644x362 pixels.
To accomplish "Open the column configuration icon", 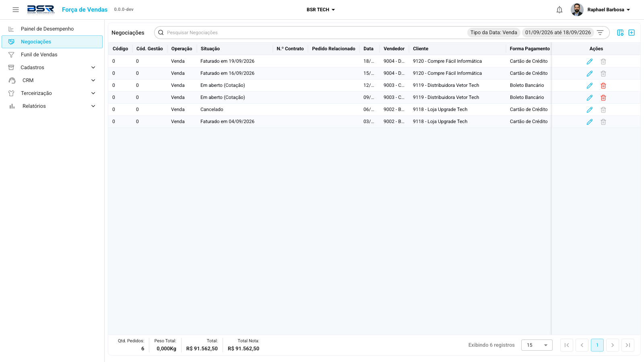I will (620, 33).
